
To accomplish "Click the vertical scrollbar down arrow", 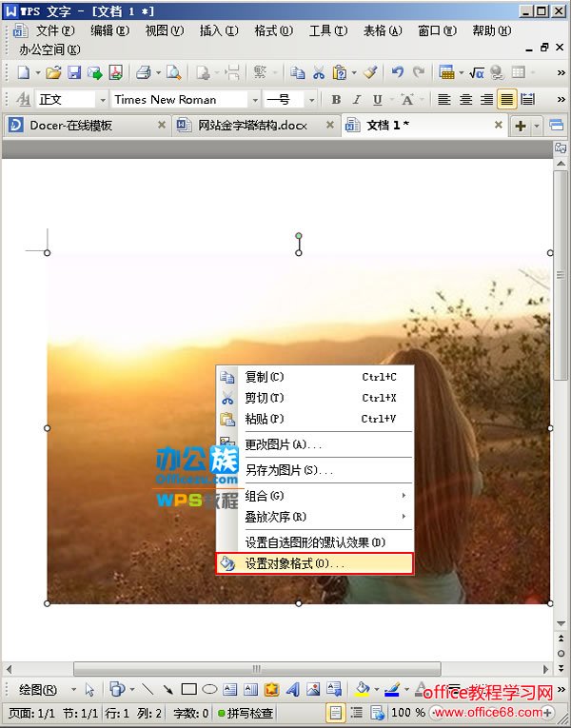I will tap(561, 623).
